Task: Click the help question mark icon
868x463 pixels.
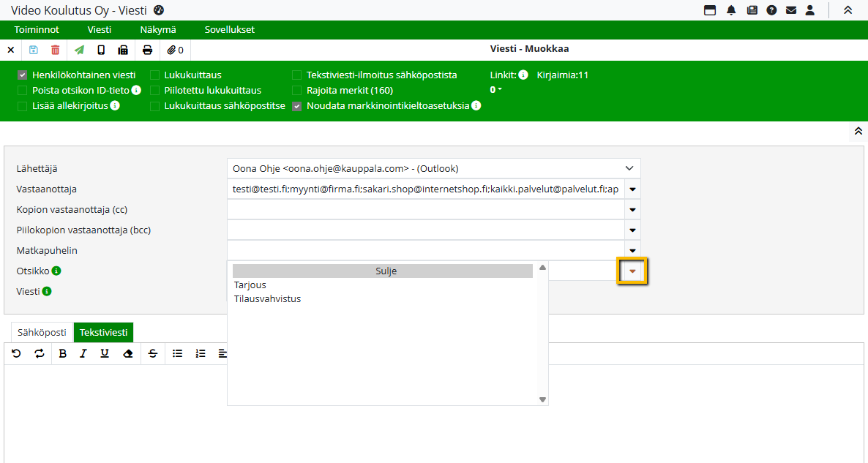Action: [771, 10]
